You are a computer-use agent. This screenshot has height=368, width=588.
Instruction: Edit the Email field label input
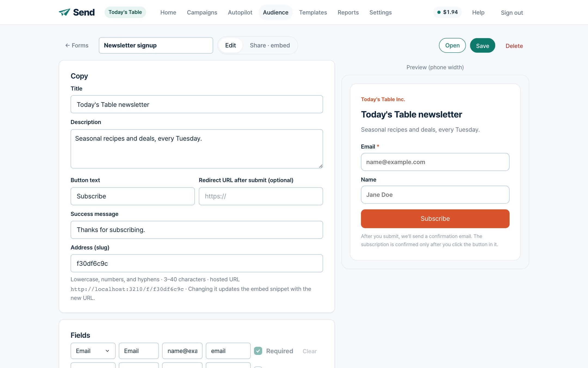[139, 351]
